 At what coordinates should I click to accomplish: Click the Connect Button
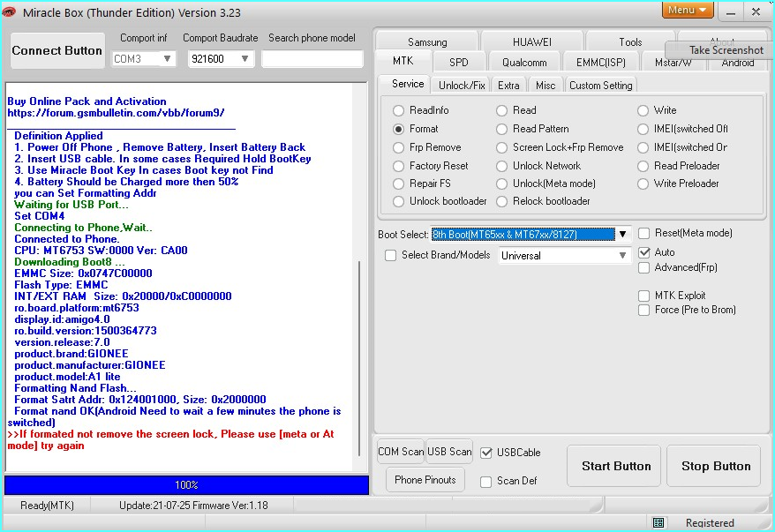click(57, 50)
